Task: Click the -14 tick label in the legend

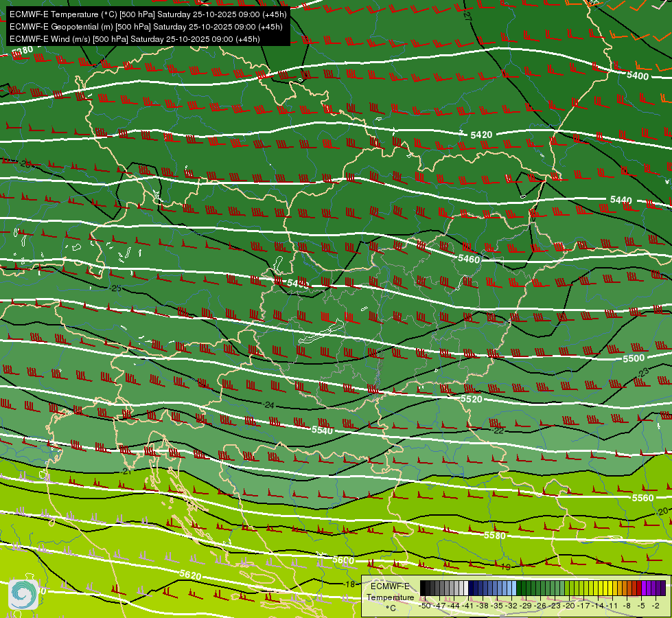Action: (599, 606)
